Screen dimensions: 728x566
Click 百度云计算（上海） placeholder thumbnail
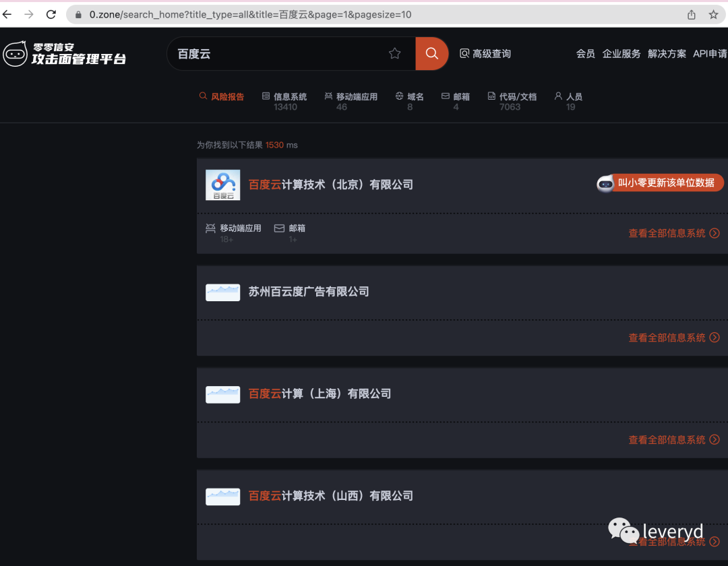[223, 394]
